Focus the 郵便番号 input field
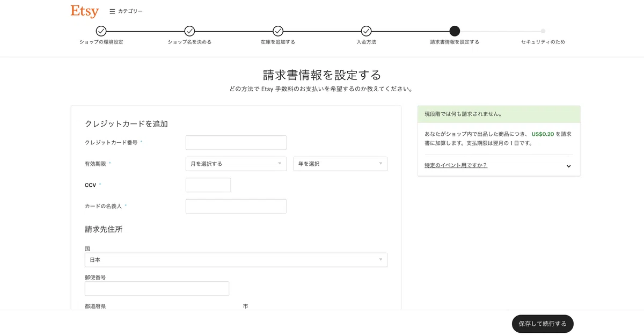Screen dimensions: 644x336 (x=157, y=288)
